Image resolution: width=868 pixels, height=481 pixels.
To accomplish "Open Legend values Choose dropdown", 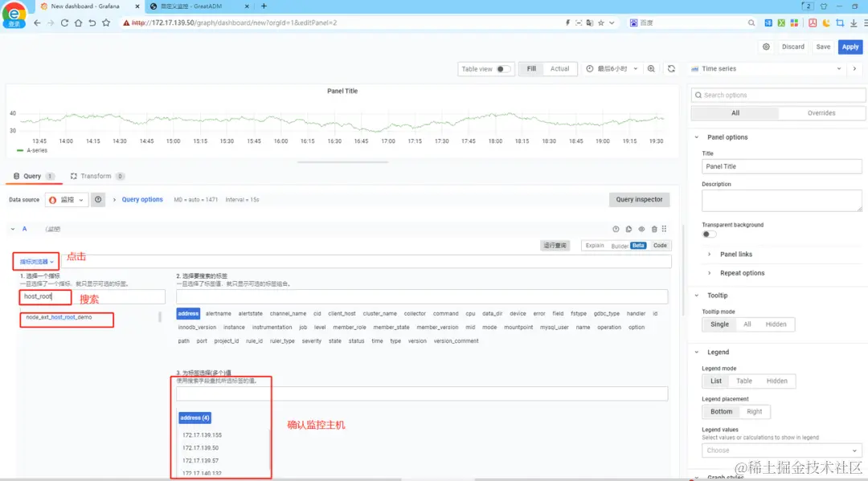I will (x=782, y=450).
